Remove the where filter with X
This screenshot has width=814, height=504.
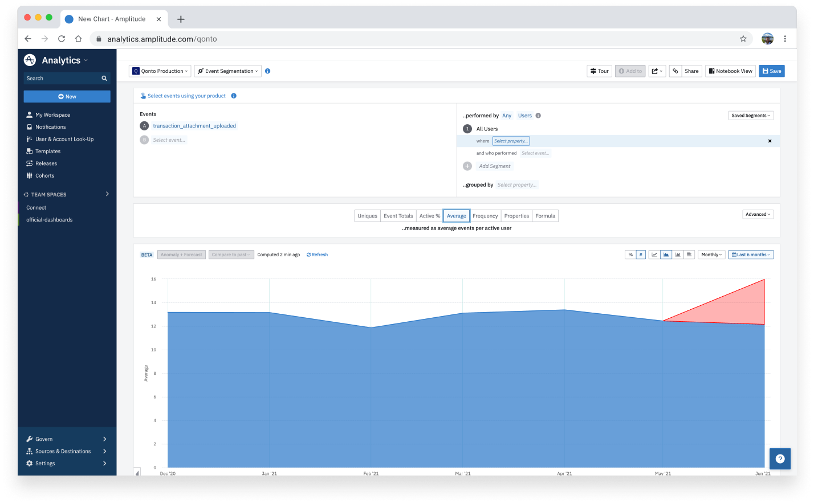point(770,141)
